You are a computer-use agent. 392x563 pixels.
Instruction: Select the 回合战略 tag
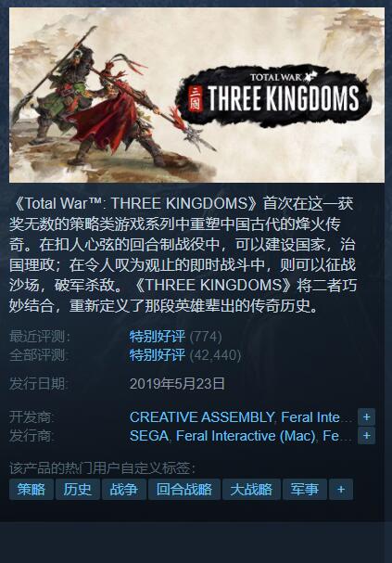pos(184,489)
